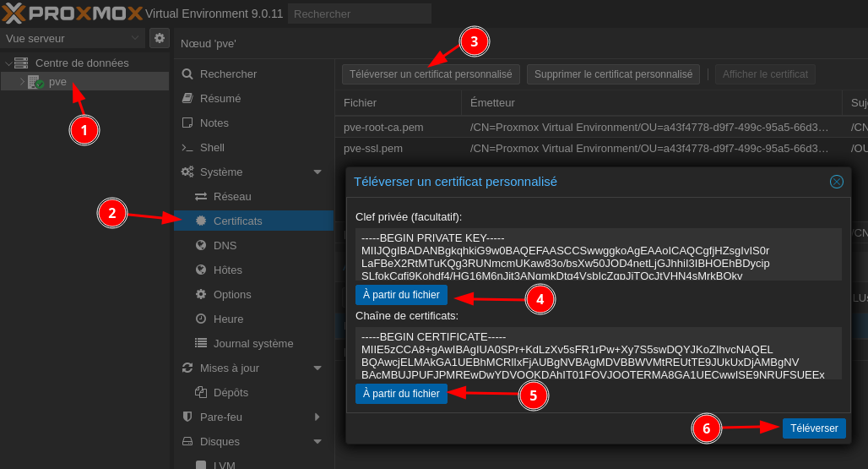Open the Vue serveur view dropdown
The image size is (868, 469).
tap(73, 38)
